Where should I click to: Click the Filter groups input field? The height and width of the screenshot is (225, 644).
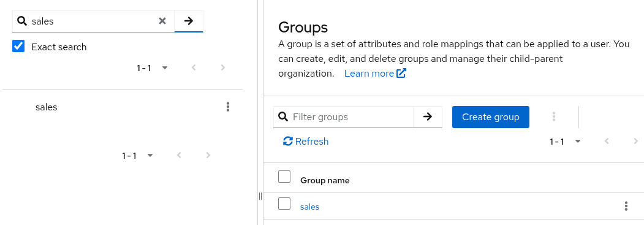point(343,117)
